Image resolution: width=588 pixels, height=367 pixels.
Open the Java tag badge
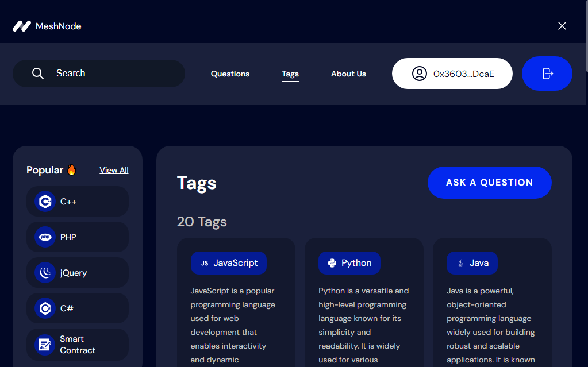[472, 263]
